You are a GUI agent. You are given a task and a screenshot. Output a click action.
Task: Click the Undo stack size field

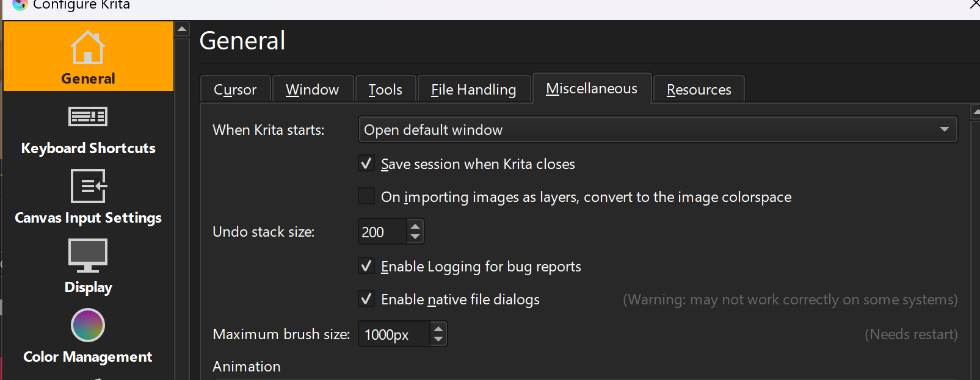point(382,232)
